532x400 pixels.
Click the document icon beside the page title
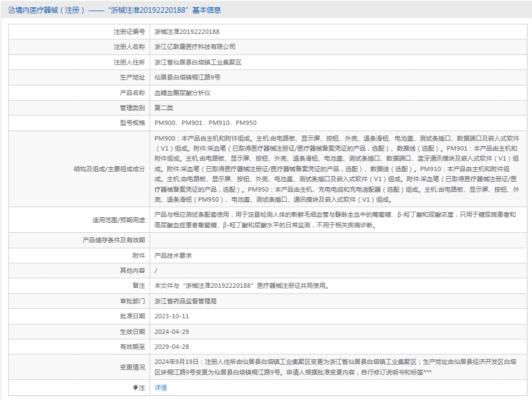12,11
